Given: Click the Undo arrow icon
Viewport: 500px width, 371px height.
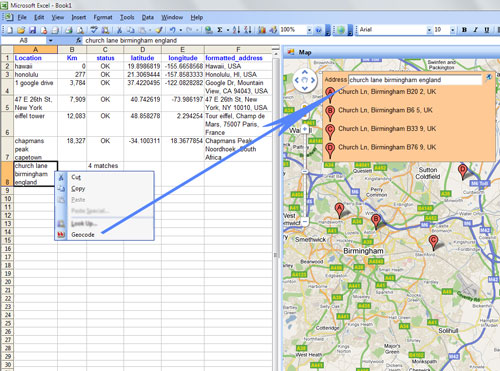Looking at the screenshot, I should tap(172, 30).
